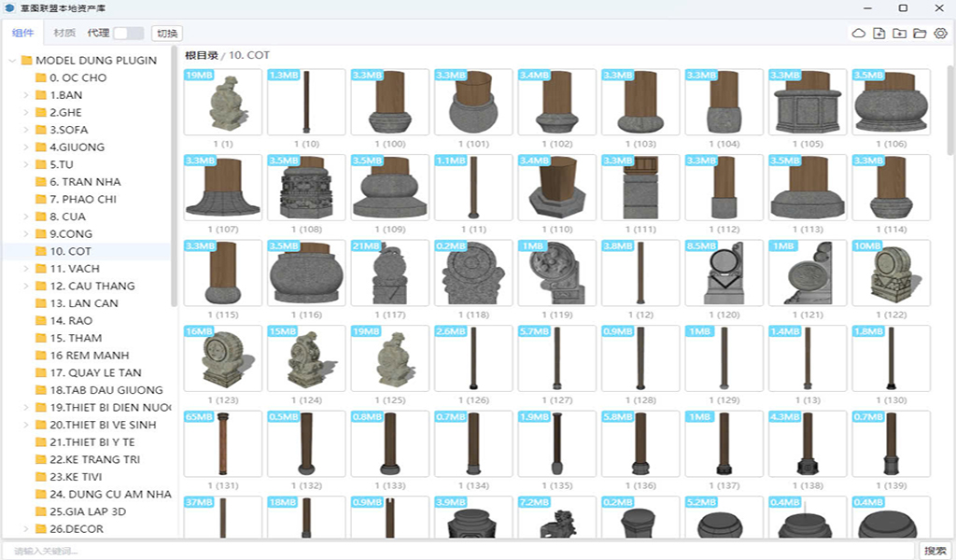Collapse the MODEL DUNG PLUGIN root node
The width and height of the screenshot is (956, 560).
pos(12,61)
